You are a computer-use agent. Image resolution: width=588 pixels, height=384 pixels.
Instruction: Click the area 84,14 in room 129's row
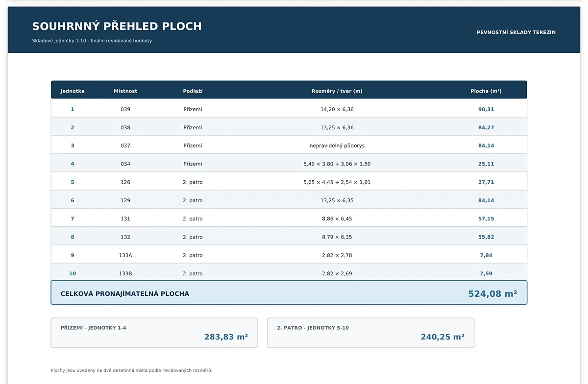click(x=486, y=200)
